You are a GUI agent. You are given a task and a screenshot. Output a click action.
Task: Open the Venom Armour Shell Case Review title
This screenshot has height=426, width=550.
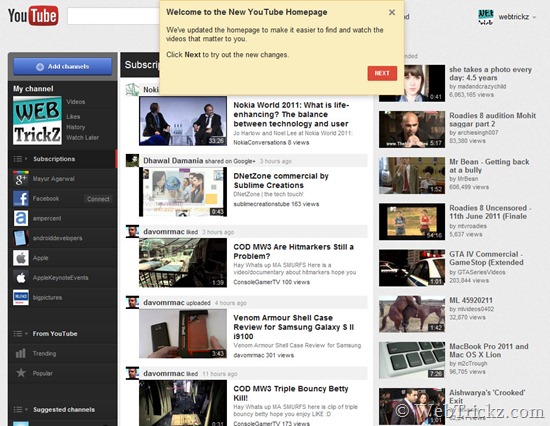pos(294,327)
